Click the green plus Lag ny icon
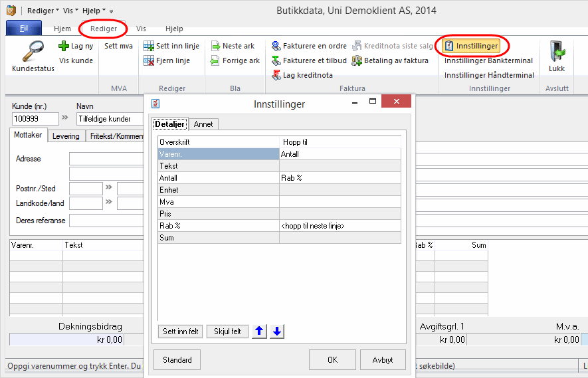 tap(64, 46)
